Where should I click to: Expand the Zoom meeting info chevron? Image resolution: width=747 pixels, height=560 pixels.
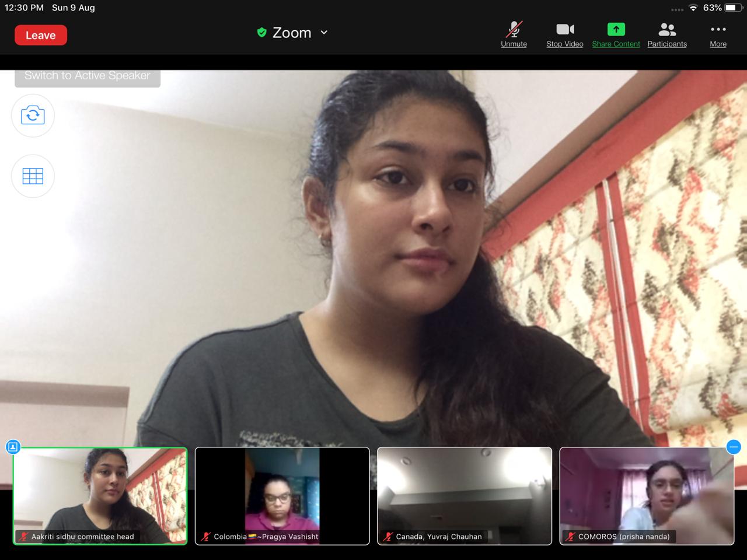(324, 33)
